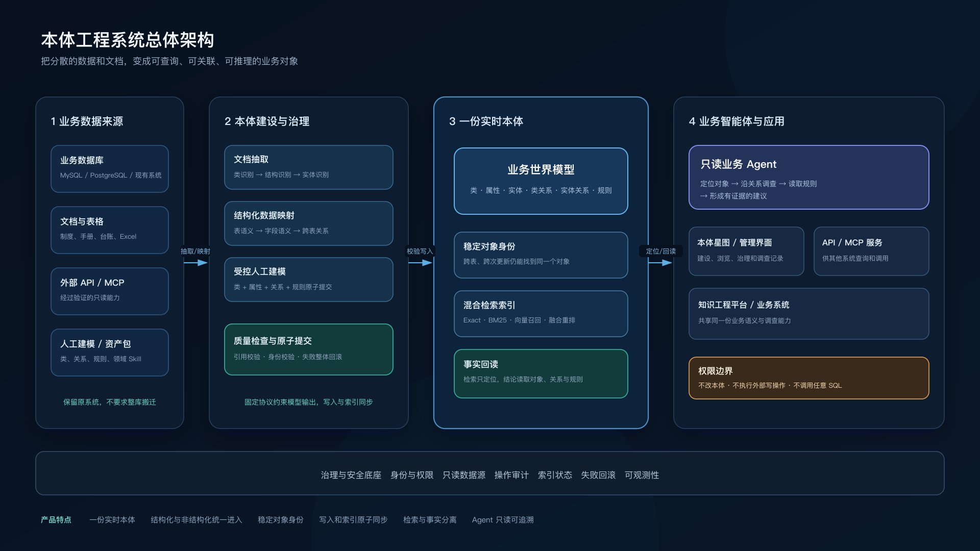
Task: Click the text 不改本体 · 不执行外部写操作
Action: coord(742,386)
